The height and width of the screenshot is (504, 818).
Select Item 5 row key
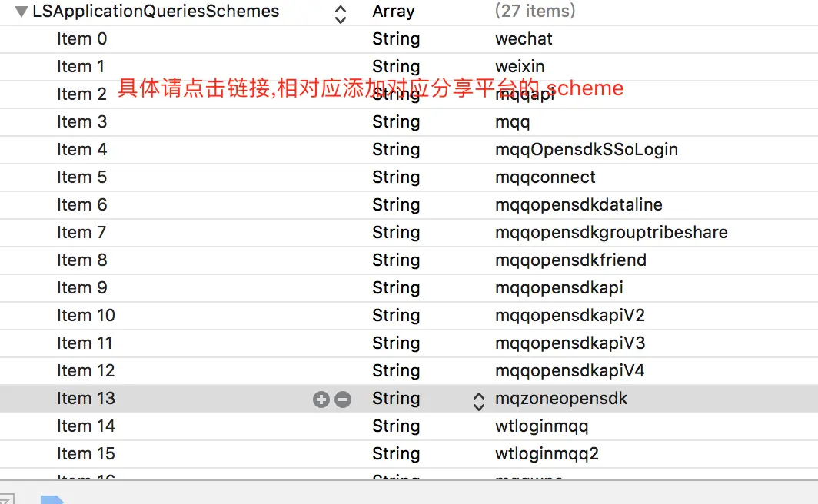click(82, 177)
